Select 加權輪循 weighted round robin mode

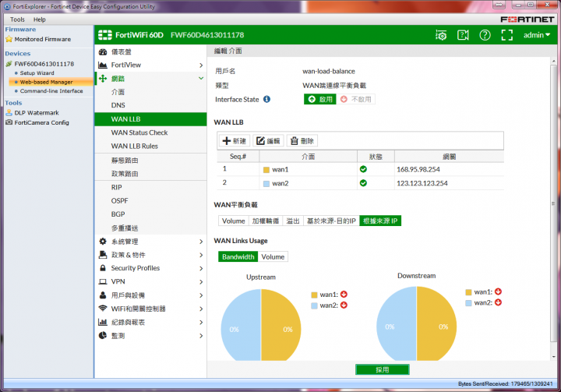click(266, 221)
